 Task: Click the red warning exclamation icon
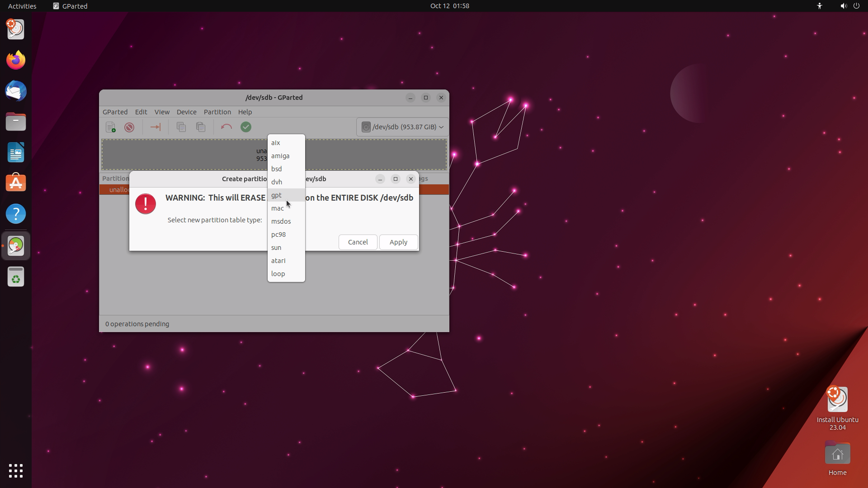(146, 204)
